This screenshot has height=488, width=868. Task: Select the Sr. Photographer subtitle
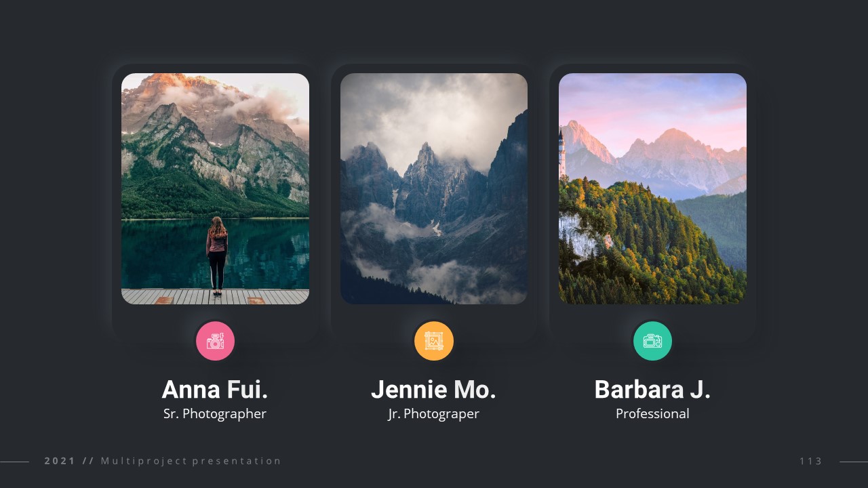(215, 413)
